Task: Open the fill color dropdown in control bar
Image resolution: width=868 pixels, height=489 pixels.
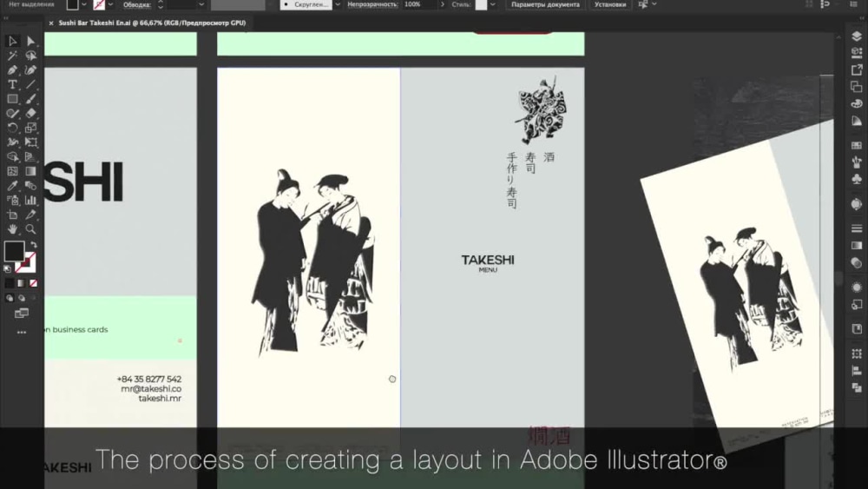Action: pos(83,4)
